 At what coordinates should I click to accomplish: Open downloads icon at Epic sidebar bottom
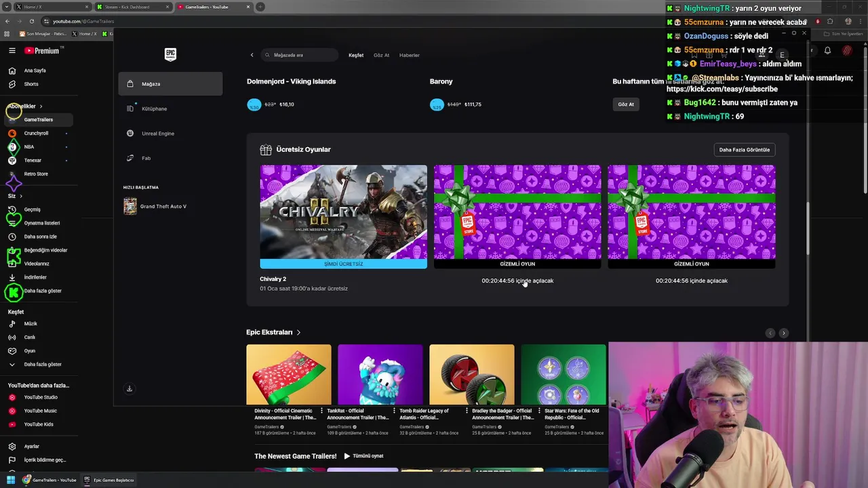130,388
